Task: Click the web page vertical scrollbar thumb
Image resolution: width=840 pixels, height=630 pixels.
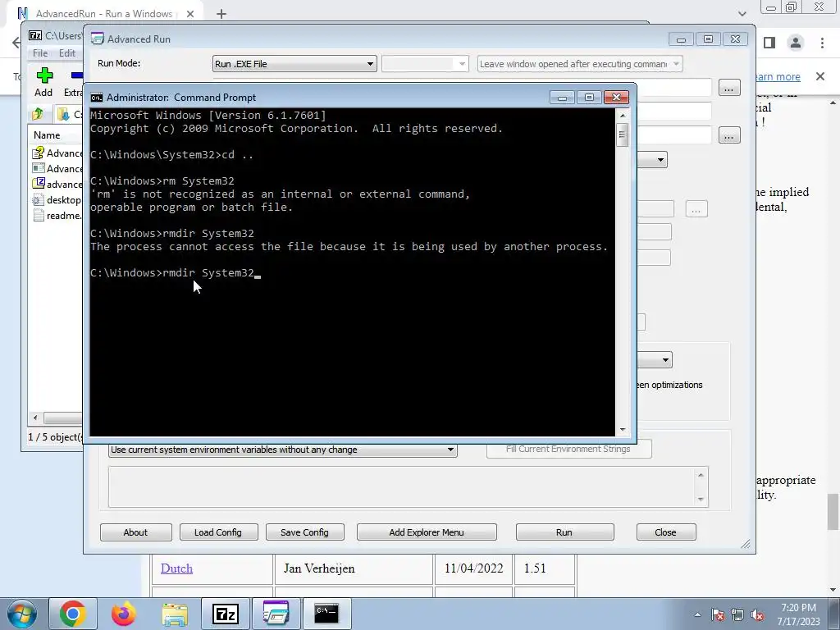Action: click(833, 512)
